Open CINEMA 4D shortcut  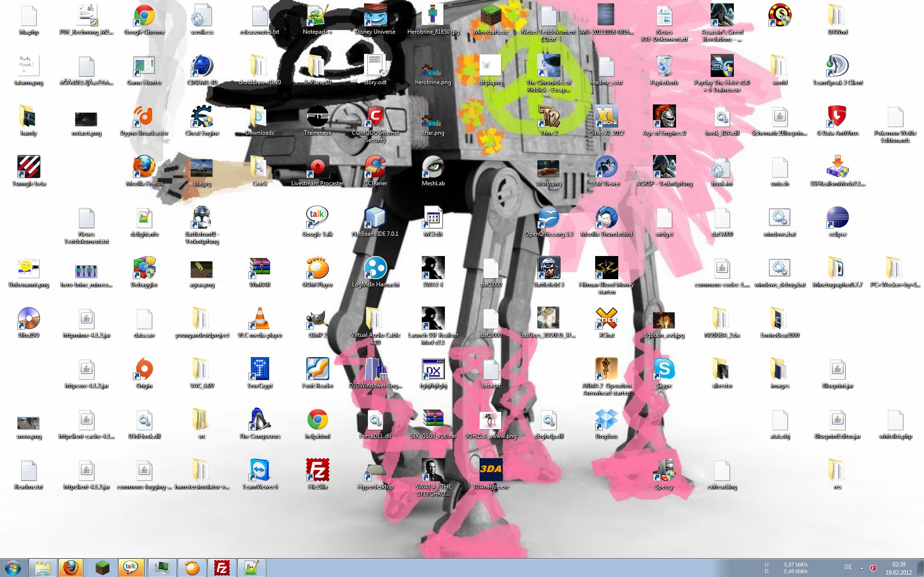pyautogui.click(x=202, y=70)
